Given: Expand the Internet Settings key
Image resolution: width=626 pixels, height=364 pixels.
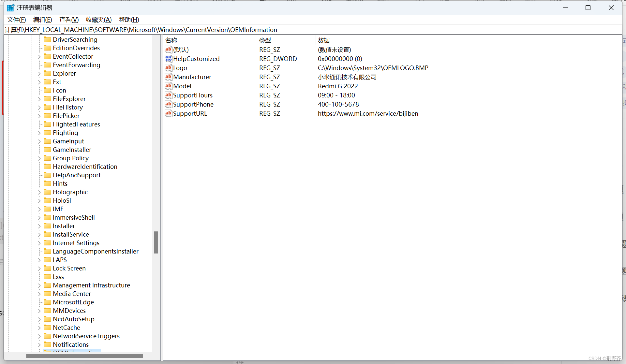Looking at the screenshot, I should pos(39,243).
